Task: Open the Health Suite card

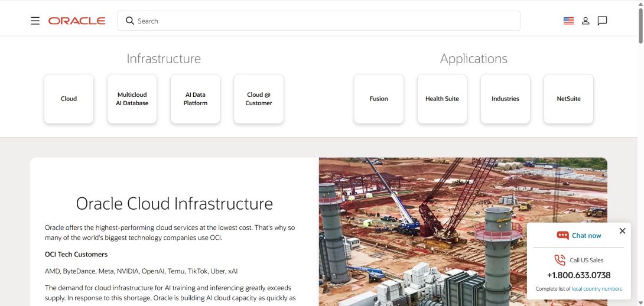Action: (442, 99)
